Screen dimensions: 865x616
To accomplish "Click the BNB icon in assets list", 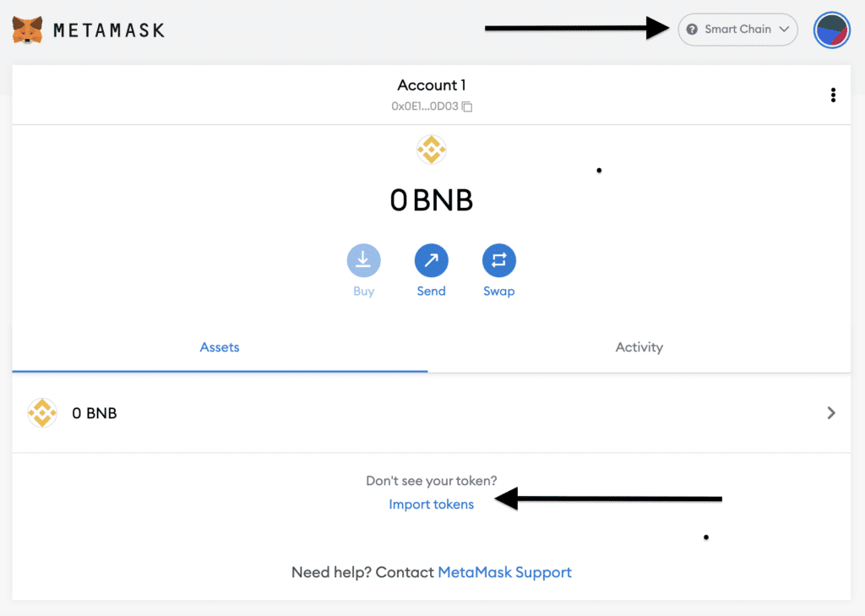I will (42, 413).
